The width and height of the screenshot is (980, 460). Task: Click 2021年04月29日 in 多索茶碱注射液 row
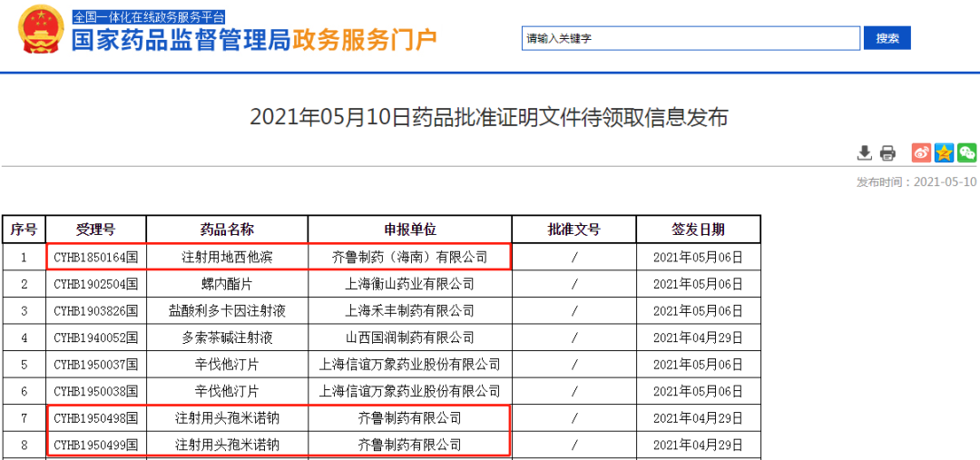click(698, 338)
